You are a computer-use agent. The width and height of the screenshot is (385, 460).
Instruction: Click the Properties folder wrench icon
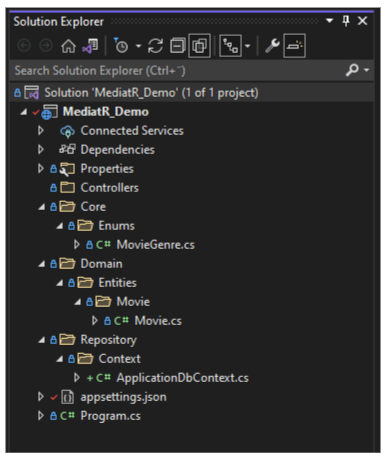tap(67, 169)
